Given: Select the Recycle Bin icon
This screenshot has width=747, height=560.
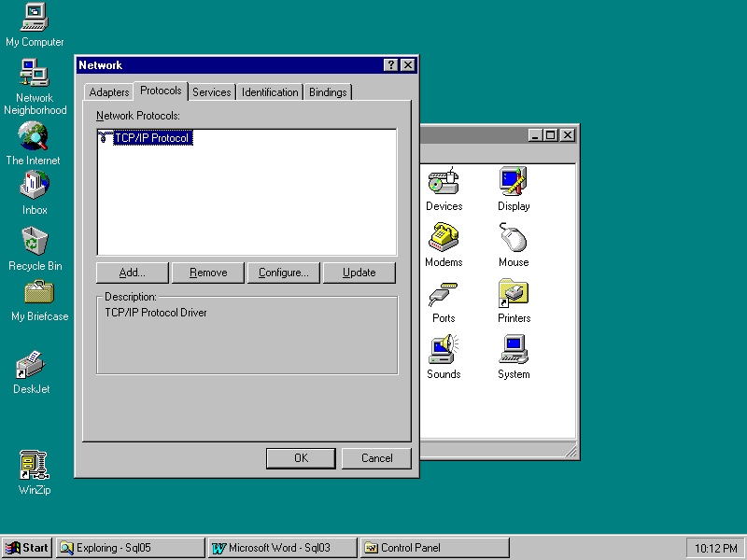Looking at the screenshot, I should pyautogui.click(x=35, y=242).
